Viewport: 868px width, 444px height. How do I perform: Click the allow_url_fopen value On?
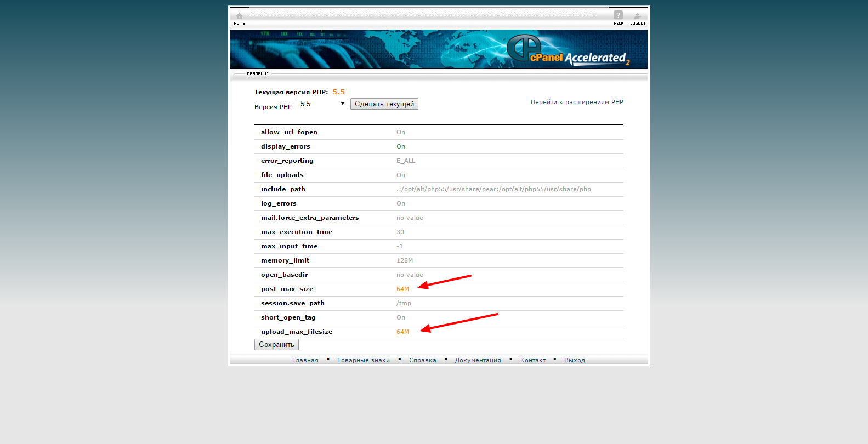(x=401, y=132)
